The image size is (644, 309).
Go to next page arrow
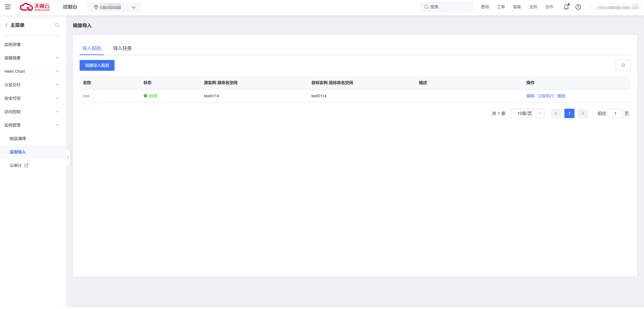tap(583, 113)
